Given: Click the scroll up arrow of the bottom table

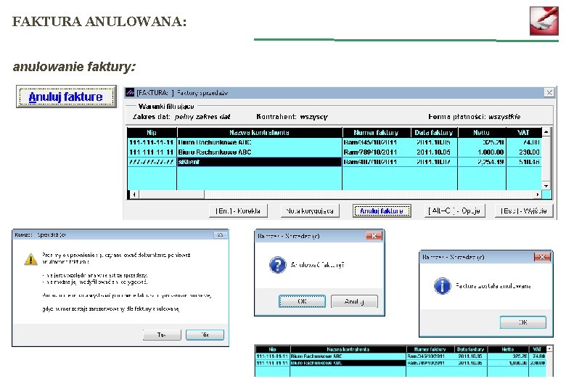Looking at the screenshot, I should (549, 348).
